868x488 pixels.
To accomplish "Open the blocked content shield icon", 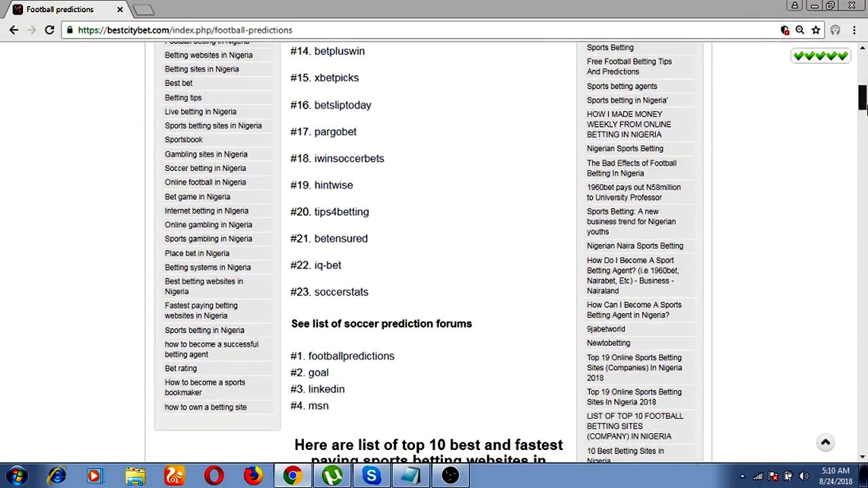I will (x=785, y=30).
